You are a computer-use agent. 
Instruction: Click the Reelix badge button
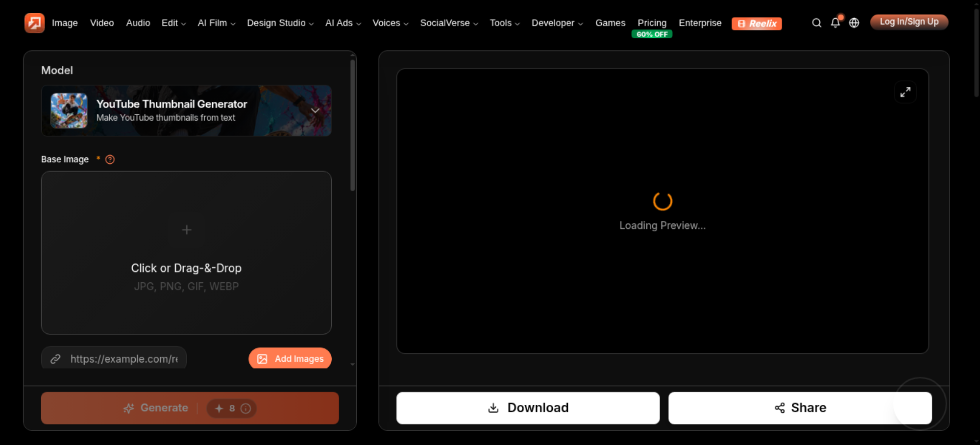757,24
